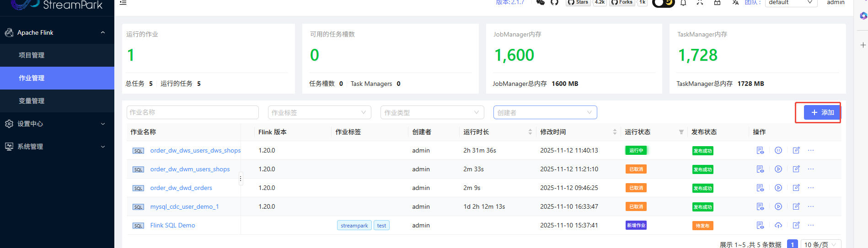Click the streampark tag
The image size is (868, 248).
354,225
